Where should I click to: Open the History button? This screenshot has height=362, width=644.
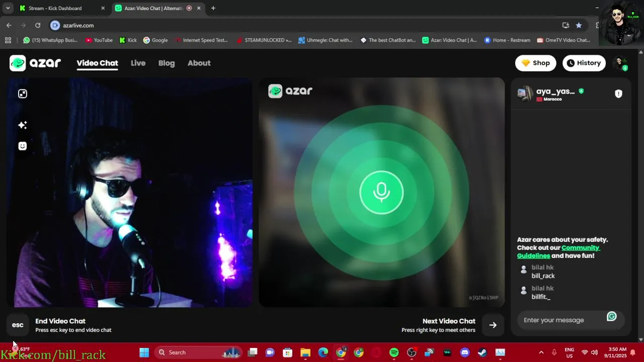coord(584,63)
